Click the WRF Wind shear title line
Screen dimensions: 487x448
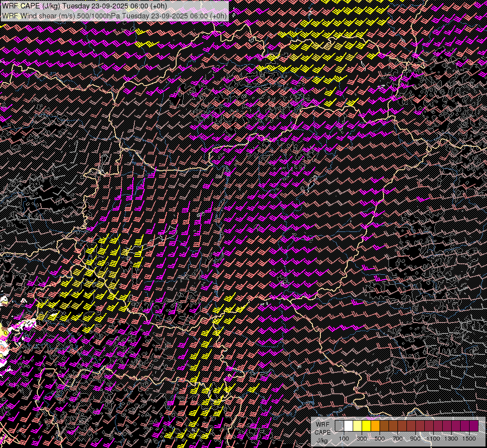(114, 15)
